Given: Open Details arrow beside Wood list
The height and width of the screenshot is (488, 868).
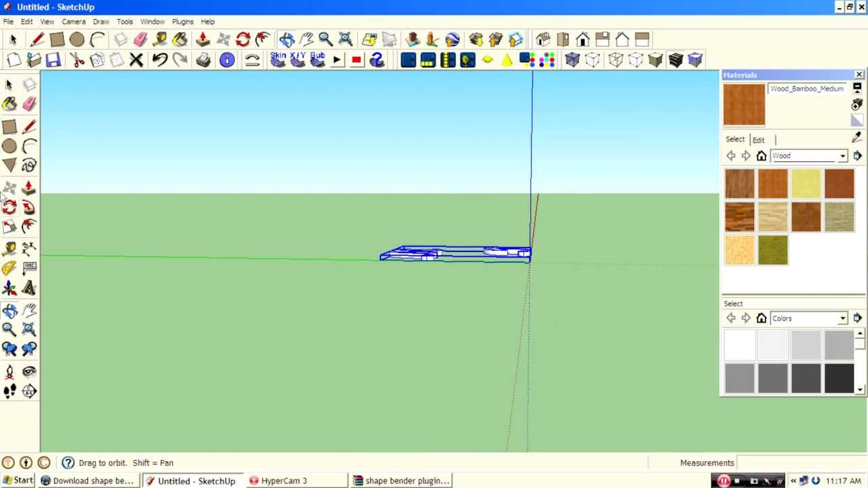Looking at the screenshot, I should [x=857, y=156].
